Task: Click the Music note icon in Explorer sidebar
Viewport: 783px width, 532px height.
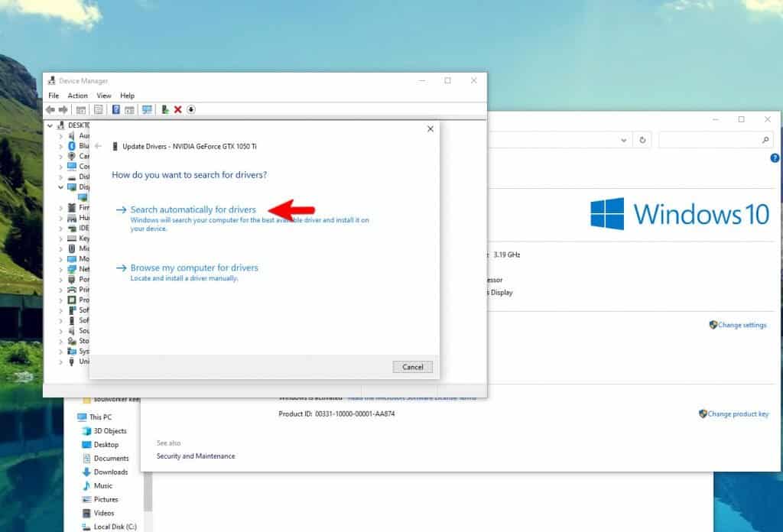Action: 86,485
